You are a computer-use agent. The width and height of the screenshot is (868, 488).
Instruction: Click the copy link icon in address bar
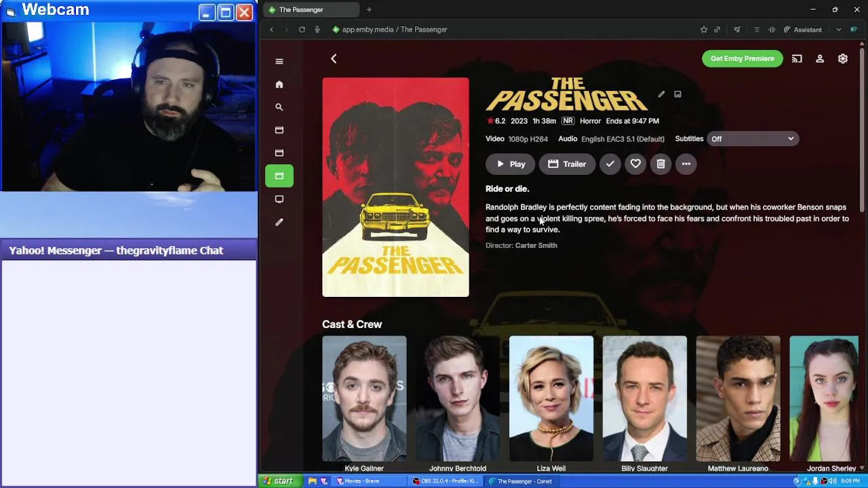click(717, 30)
